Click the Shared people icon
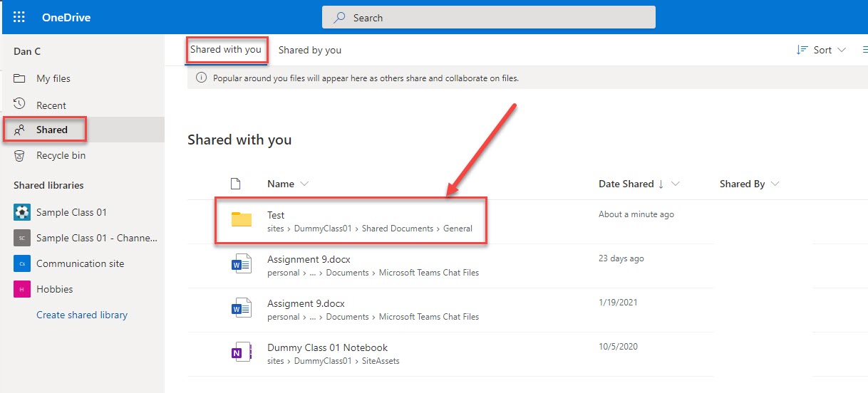This screenshot has height=393, width=868. click(x=20, y=130)
